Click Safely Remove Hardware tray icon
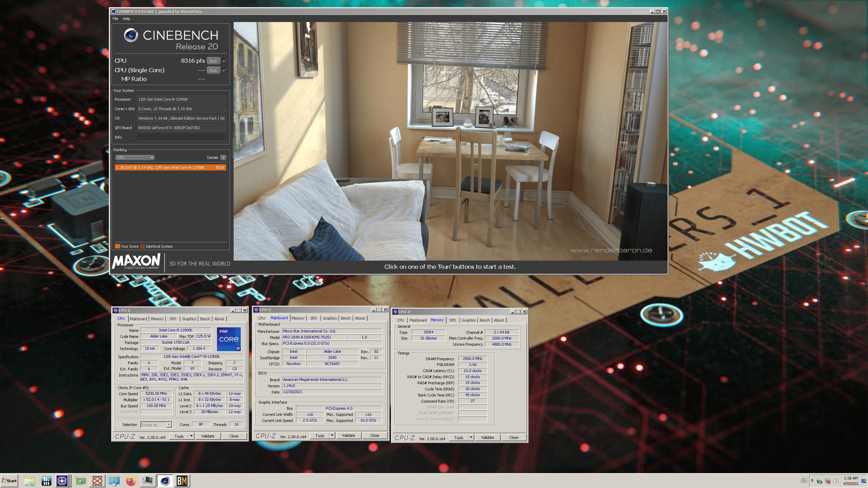 (x=820, y=481)
